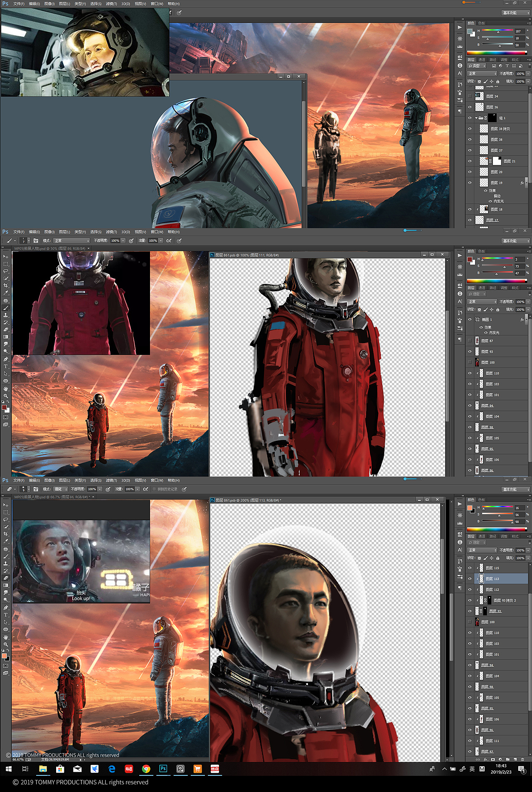Open layer styles with the bottom fx icon
The image size is (532, 792).
[x=485, y=759]
